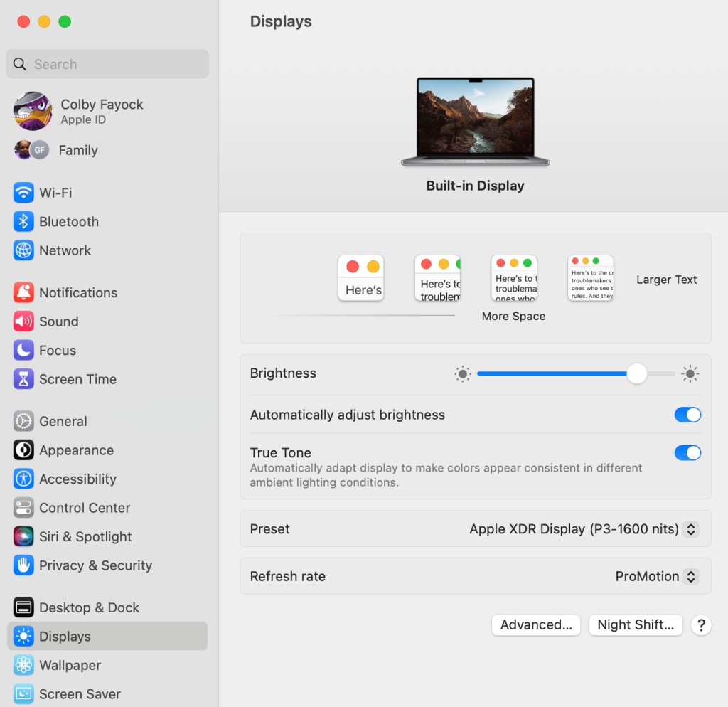Click the General gear icon
The image size is (728, 707).
tap(23, 421)
